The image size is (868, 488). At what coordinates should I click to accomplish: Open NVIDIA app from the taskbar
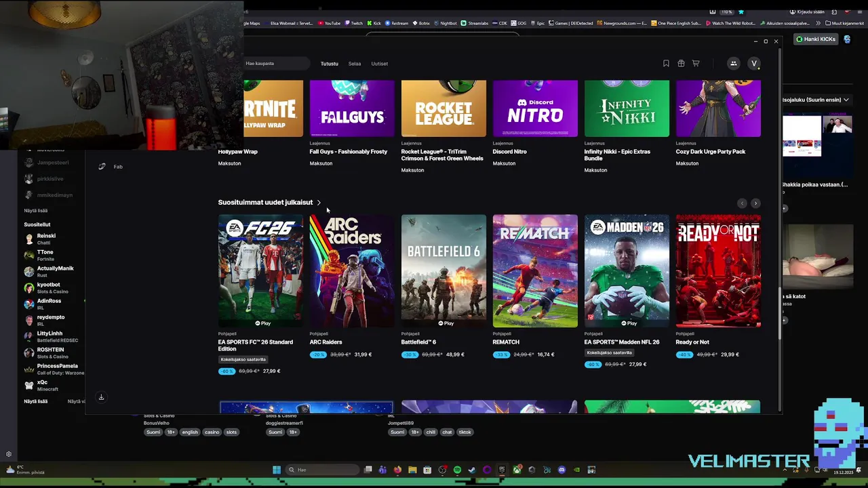pyautogui.click(x=576, y=470)
